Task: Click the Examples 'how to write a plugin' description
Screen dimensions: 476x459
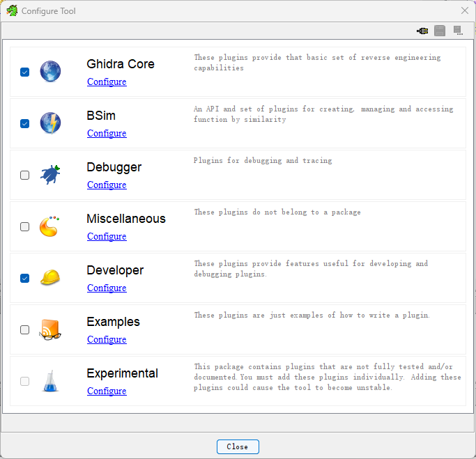Action: coord(312,316)
